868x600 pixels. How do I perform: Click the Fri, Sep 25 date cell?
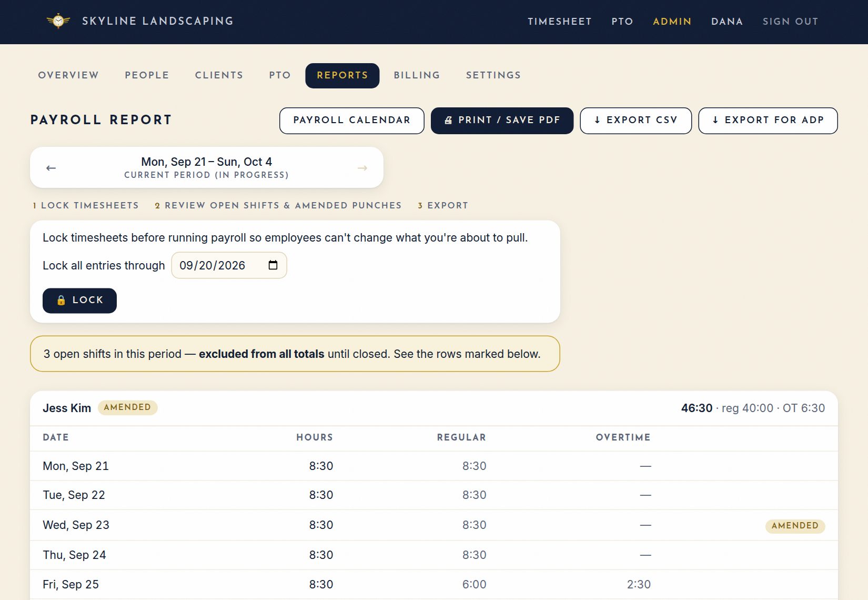click(70, 584)
